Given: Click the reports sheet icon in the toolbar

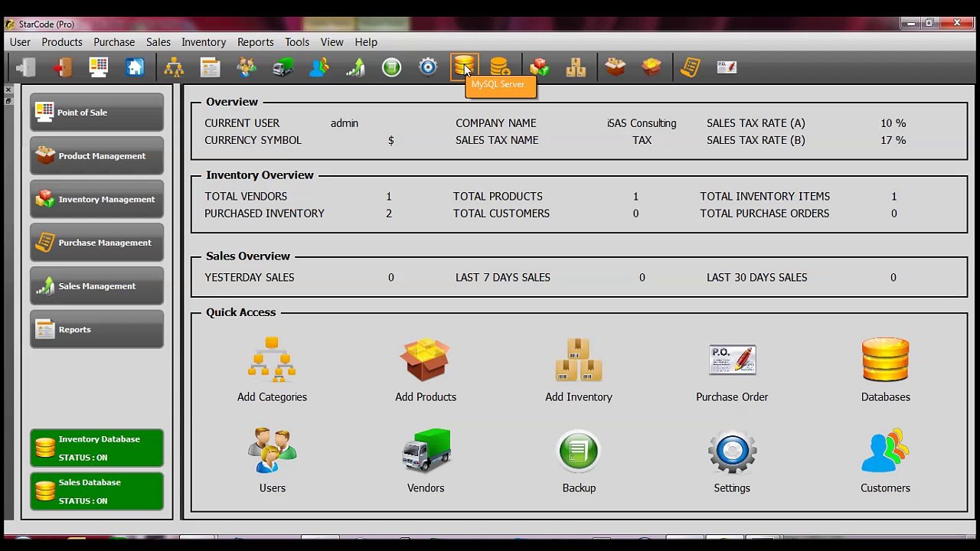Looking at the screenshot, I should [x=211, y=67].
